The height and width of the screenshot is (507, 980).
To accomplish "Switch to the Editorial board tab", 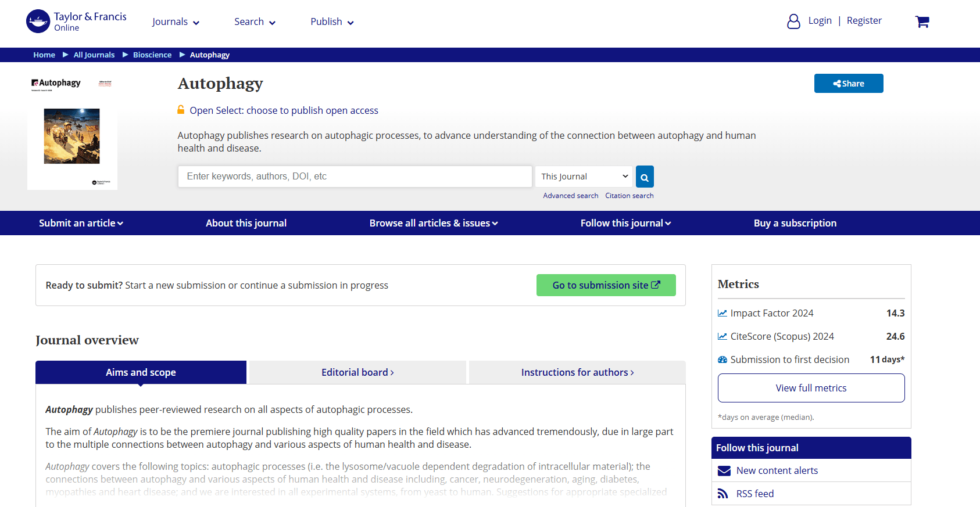I will click(x=357, y=372).
